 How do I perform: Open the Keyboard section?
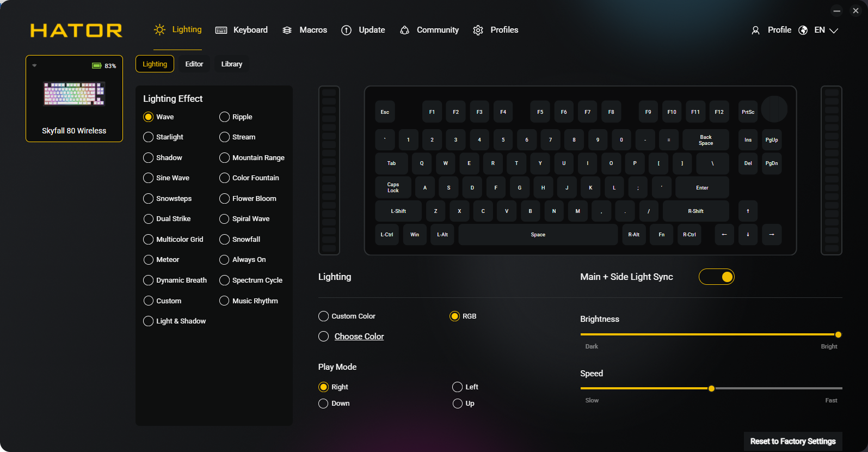tap(242, 30)
